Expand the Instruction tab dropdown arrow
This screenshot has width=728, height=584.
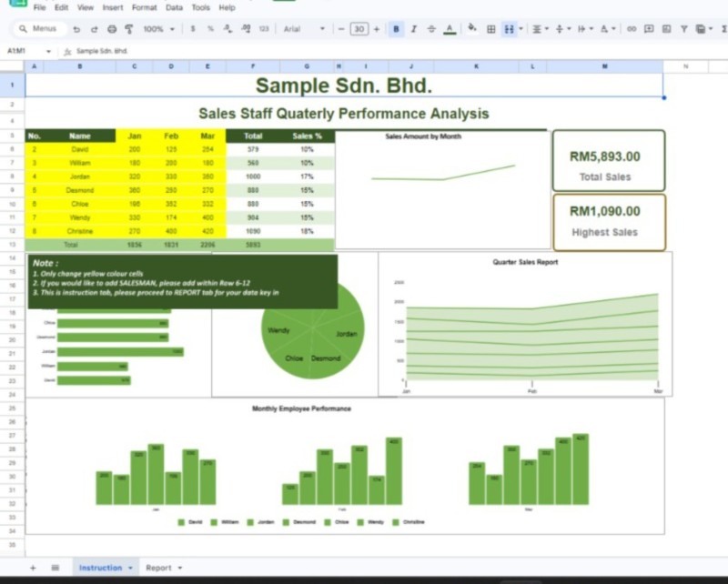click(130, 568)
